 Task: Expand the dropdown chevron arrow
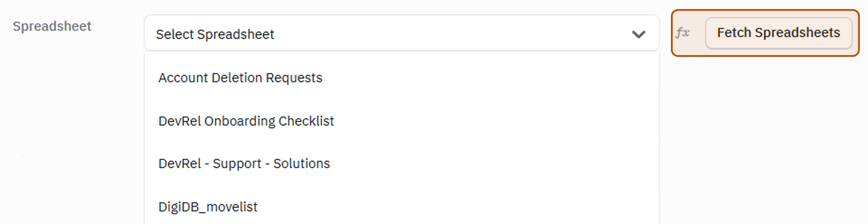[x=638, y=34]
